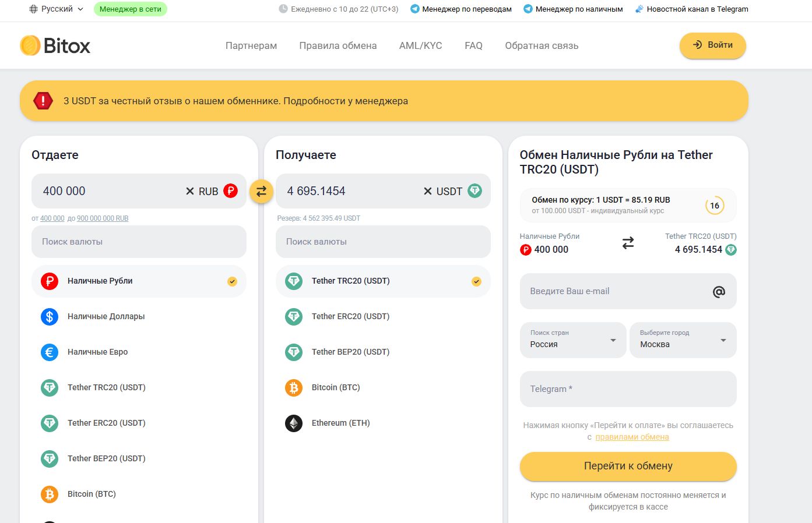Click the Telegram icon beside Менеджер по наличным
Image resolution: width=812 pixels, height=523 pixels.
click(528, 9)
